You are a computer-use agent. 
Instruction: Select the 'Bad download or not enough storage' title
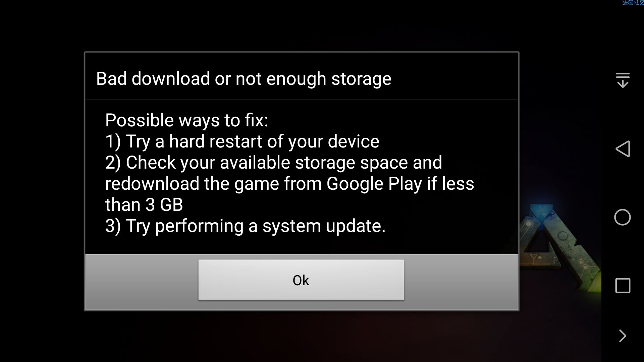coord(244,79)
